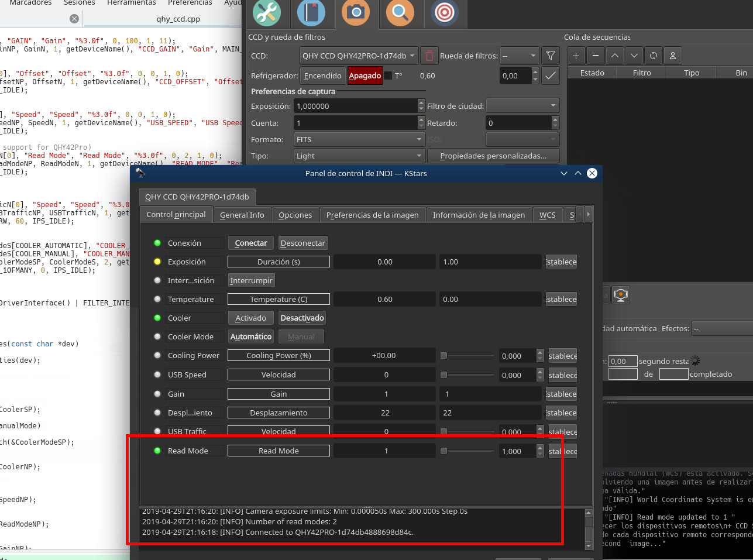The width and height of the screenshot is (753, 560).
Task: Move sequence job down with the arrow
Action: (634, 56)
